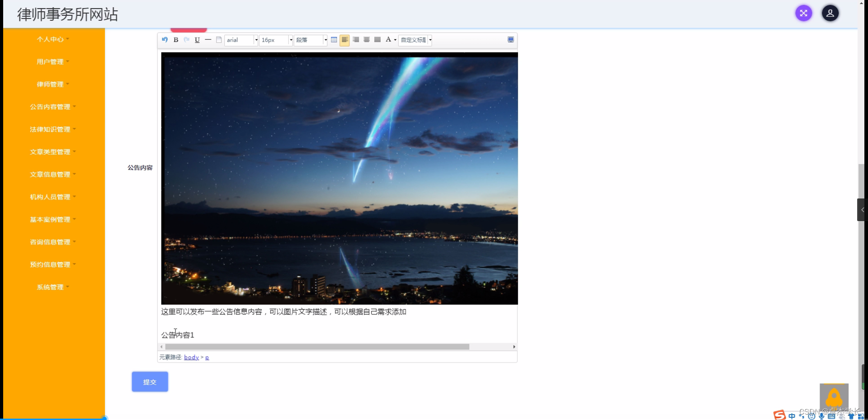Open the 自定义标题 custom heading dropdown

[x=415, y=40]
